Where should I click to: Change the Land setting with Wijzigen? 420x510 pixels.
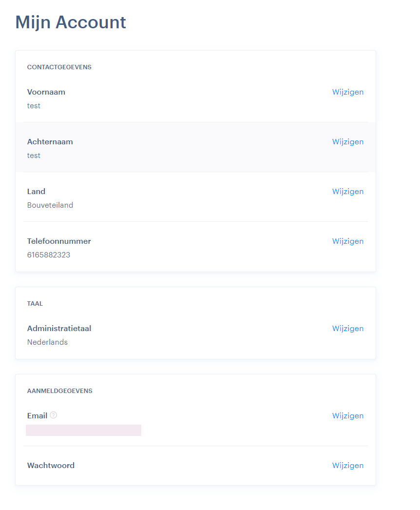(x=347, y=192)
